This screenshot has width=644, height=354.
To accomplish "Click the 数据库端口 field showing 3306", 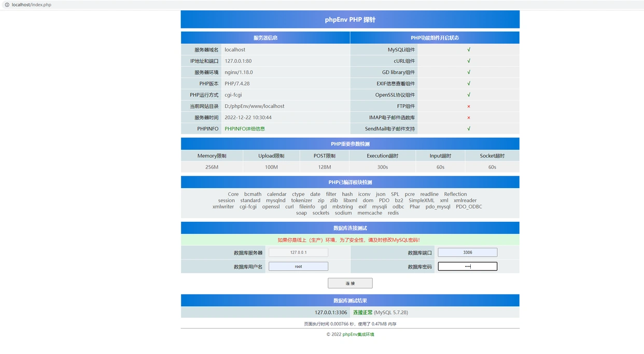I will tap(467, 252).
